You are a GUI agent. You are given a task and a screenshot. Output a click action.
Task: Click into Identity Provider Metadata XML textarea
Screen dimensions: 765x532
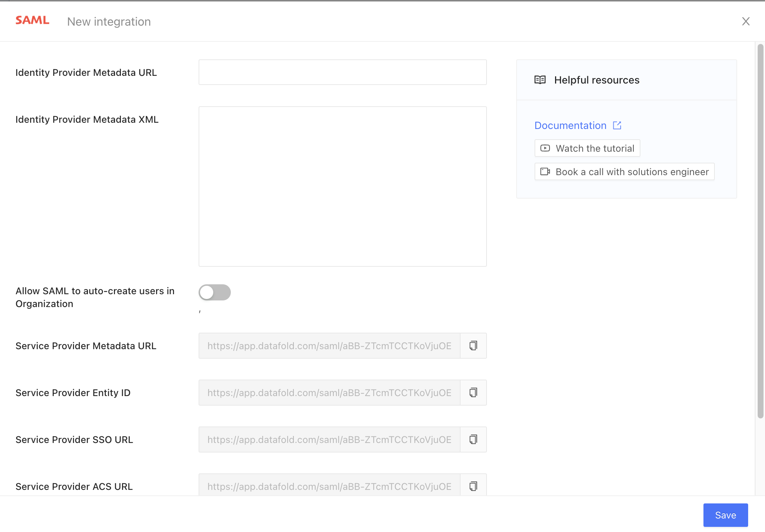[x=343, y=186]
